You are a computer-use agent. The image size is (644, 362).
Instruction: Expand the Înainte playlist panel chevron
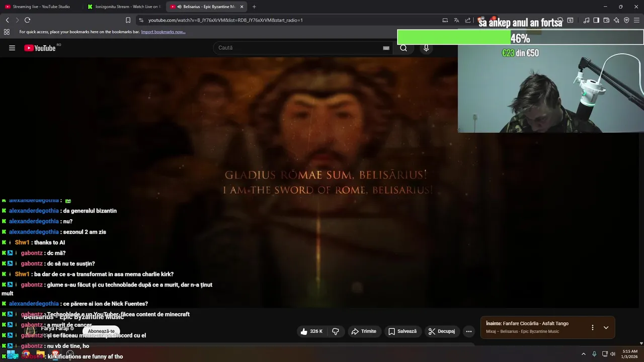[606, 327]
